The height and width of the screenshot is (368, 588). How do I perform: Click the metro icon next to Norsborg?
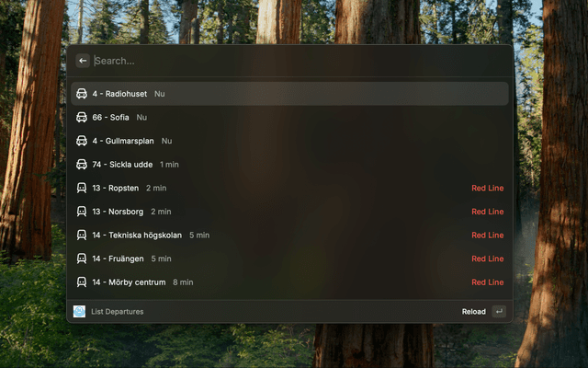point(82,212)
